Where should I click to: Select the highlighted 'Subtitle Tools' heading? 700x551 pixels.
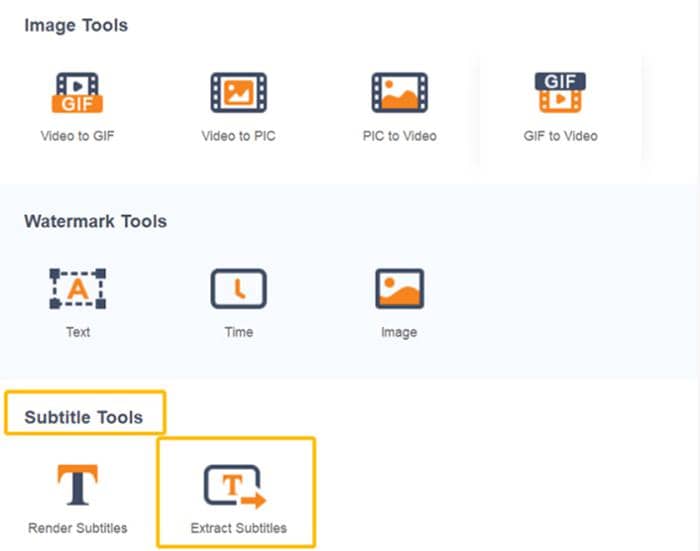click(x=84, y=417)
